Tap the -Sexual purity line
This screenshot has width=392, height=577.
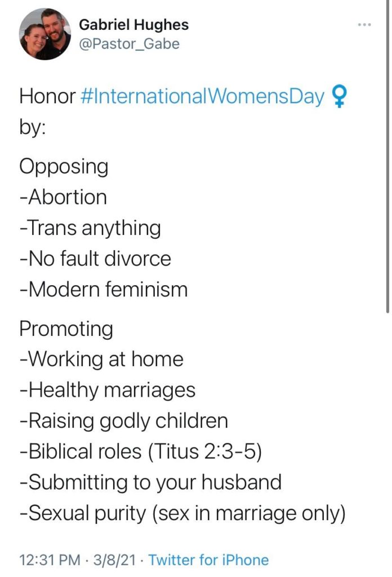coord(182,513)
